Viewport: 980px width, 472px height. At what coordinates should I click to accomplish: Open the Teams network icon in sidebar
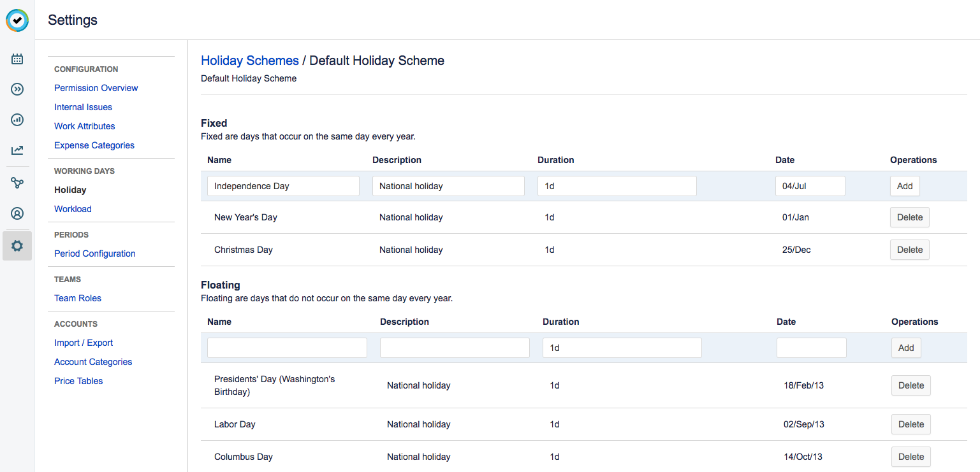[17, 183]
